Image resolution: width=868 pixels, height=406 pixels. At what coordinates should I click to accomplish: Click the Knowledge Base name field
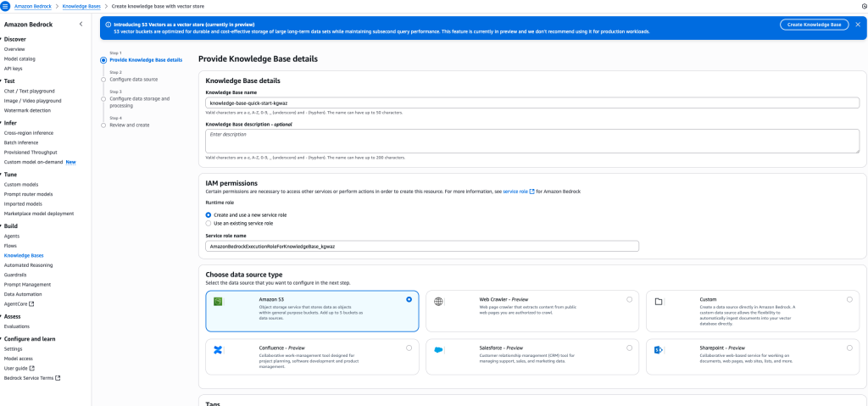click(532, 103)
